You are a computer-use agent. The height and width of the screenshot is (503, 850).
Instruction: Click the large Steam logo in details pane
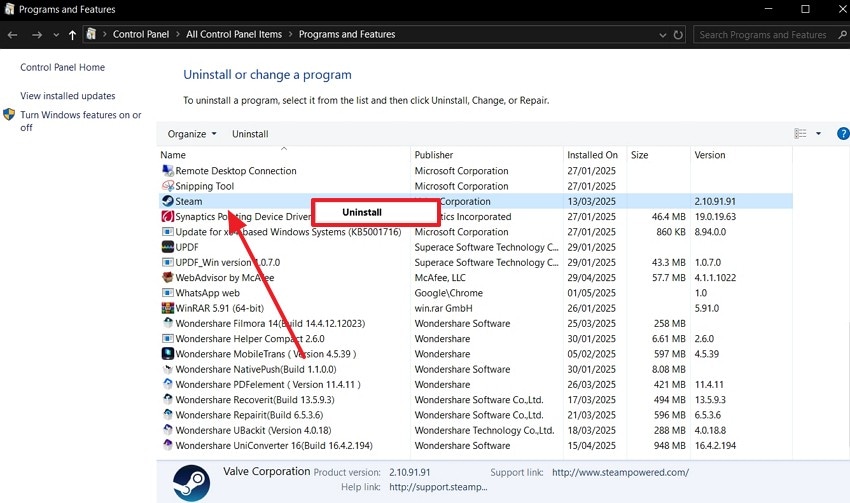tap(191, 482)
